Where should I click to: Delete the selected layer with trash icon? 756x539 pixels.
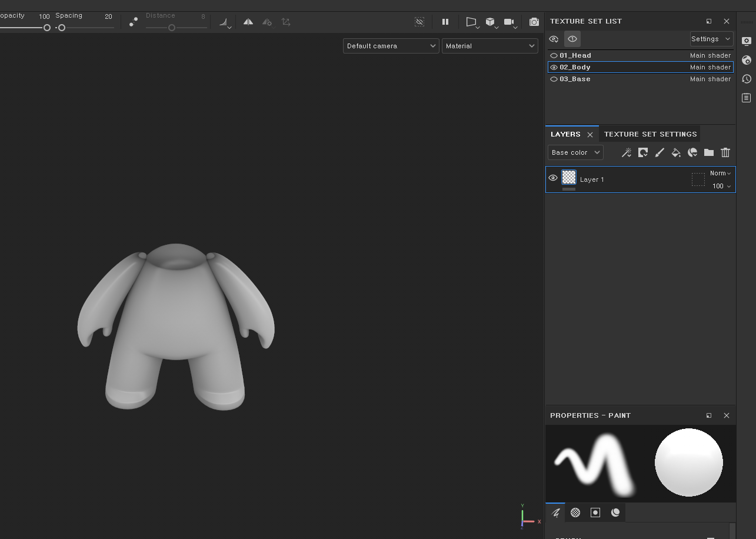tap(725, 152)
